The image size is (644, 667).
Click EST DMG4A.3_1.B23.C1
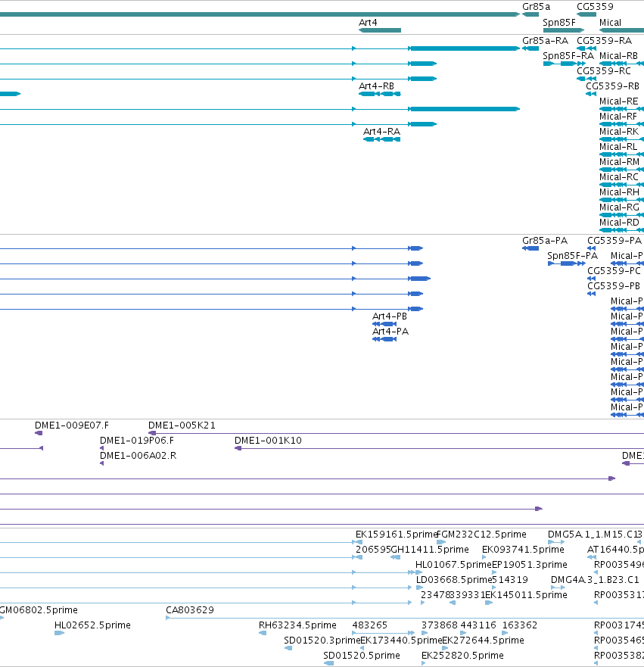558,588
